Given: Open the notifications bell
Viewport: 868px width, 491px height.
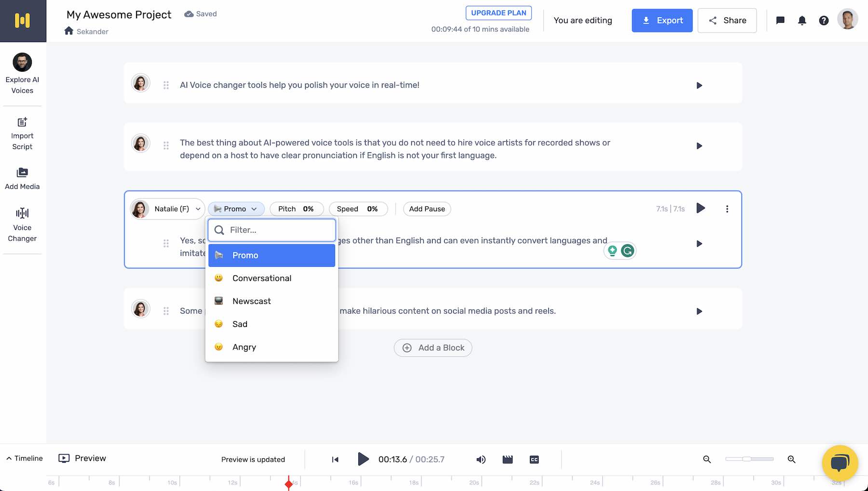Looking at the screenshot, I should (x=801, y=20).
